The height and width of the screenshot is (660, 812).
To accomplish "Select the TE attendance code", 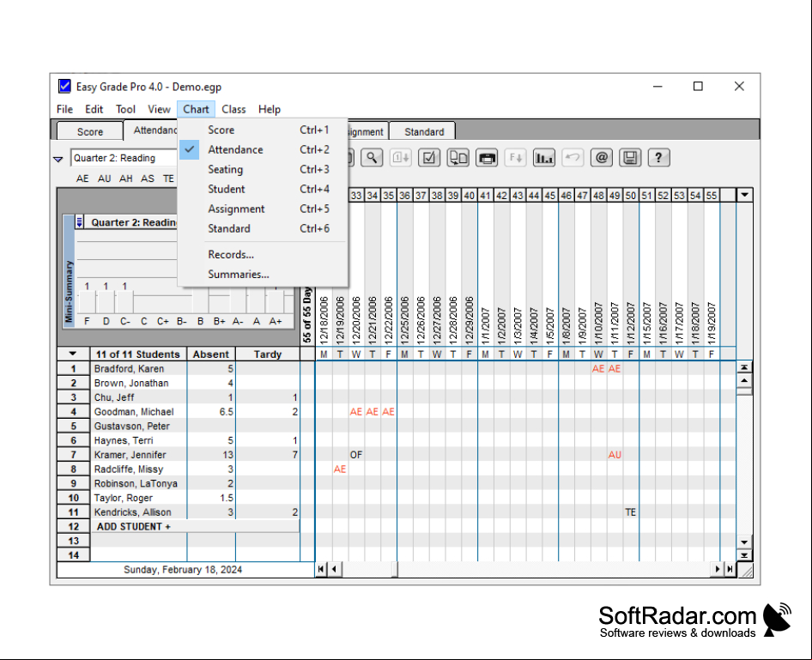I will click(168, 179).
